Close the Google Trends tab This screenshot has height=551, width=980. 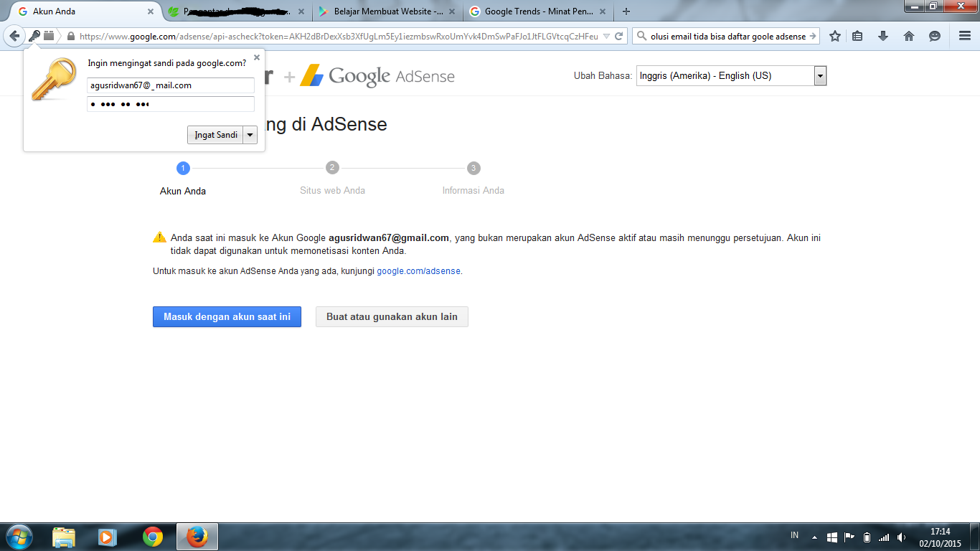coord(603,11)
